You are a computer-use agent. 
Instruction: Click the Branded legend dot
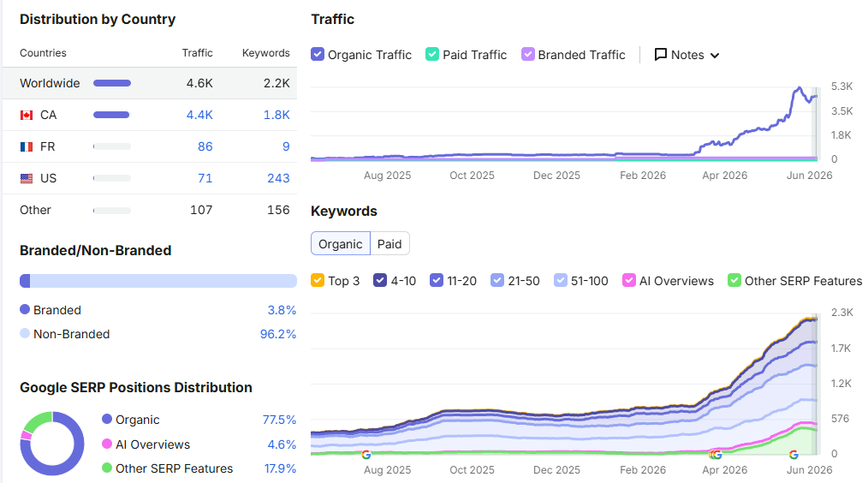[25, 309]
